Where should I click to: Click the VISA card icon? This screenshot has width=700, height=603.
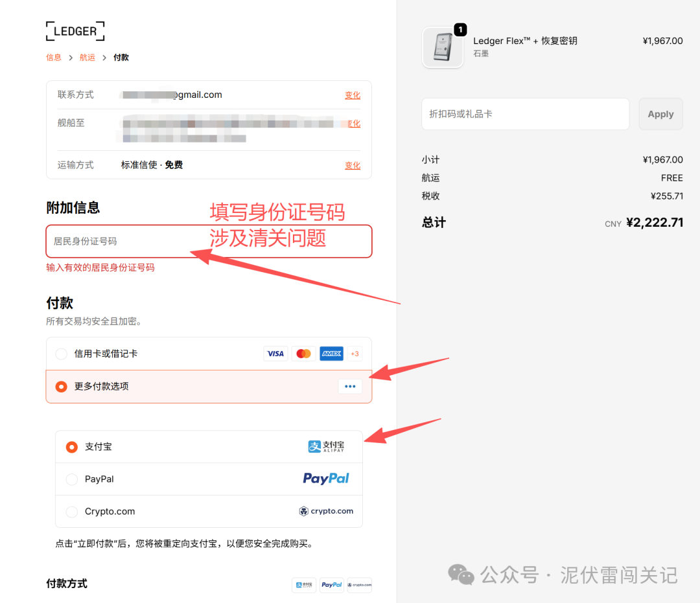(x=275, y=354)
